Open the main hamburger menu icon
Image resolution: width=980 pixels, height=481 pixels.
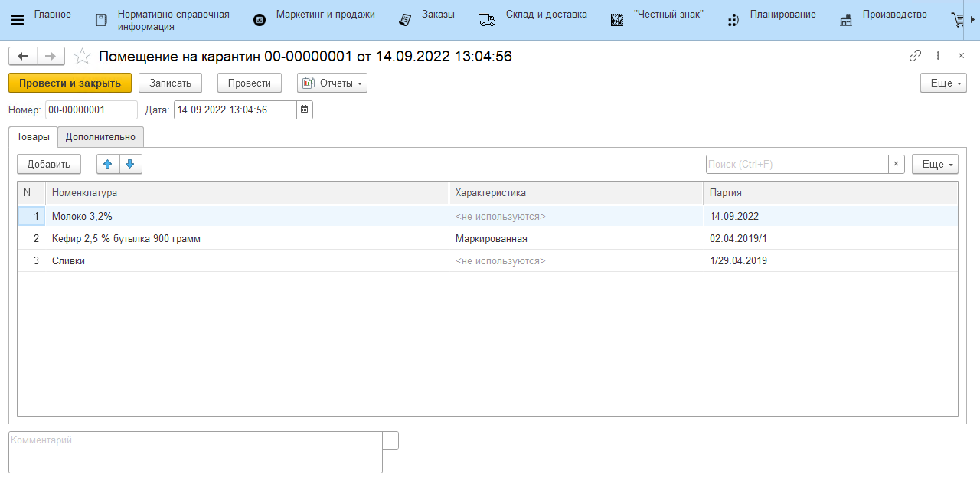17,20
